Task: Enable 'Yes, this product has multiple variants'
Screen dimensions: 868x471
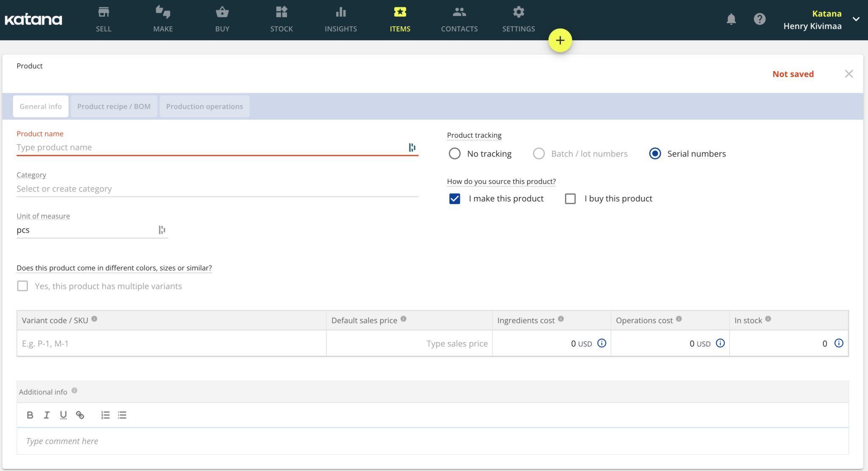Action: coord(22,286)
